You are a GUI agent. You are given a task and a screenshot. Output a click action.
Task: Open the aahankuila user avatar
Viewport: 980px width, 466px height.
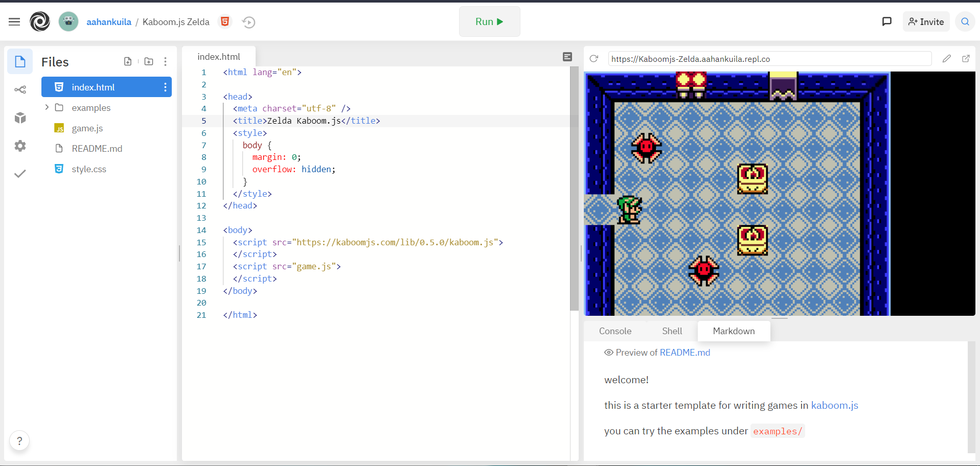tap(69, 21)
